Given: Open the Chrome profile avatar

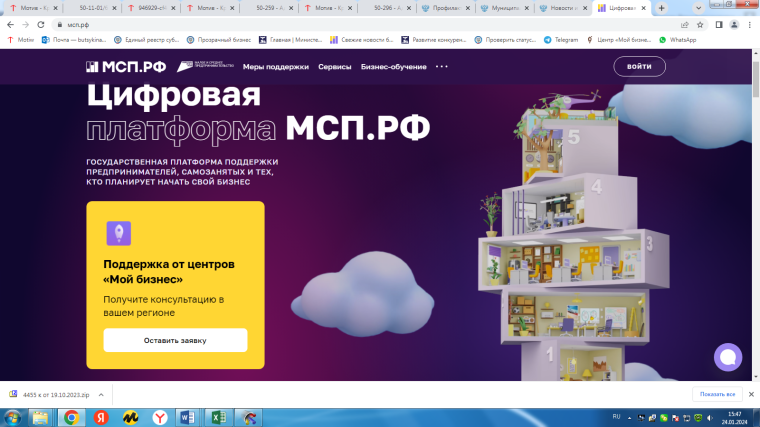Looking at the screenshot, I should pos(734,25).
